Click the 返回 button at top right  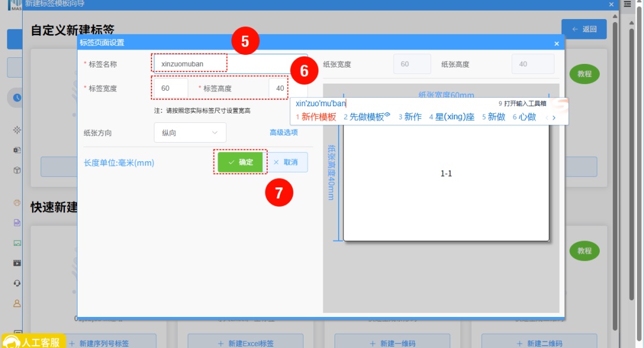[x=584, y=29]
